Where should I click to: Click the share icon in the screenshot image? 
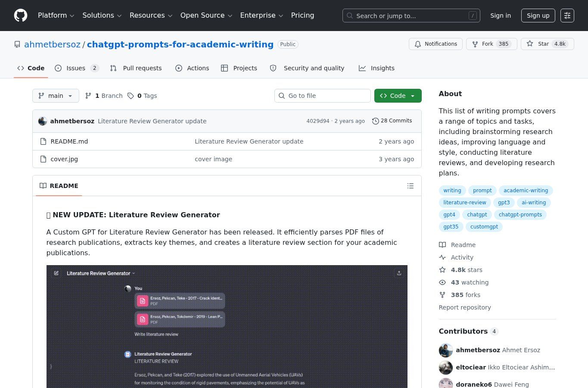pyautogui.click(x=399, y=273)
